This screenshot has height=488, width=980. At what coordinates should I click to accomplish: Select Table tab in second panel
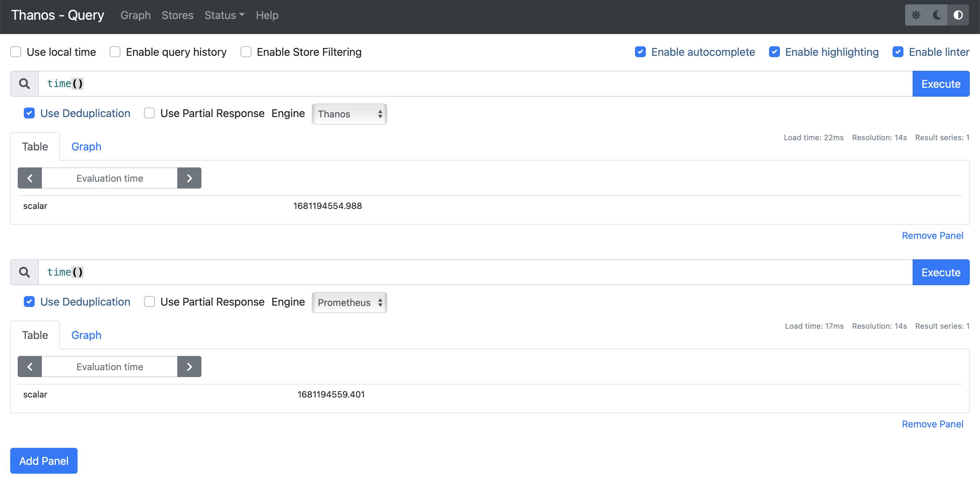coord(35,335)
